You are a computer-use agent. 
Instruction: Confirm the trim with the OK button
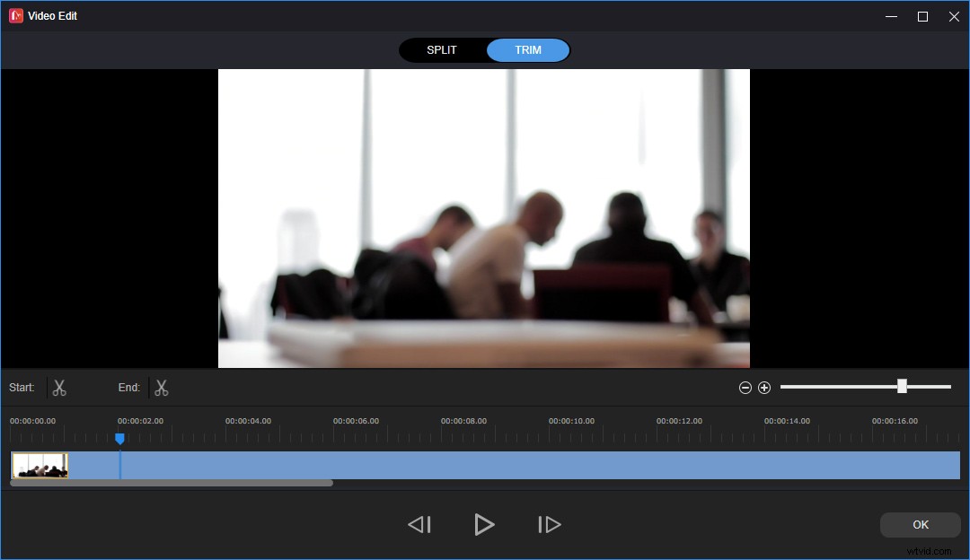[920, 524]
